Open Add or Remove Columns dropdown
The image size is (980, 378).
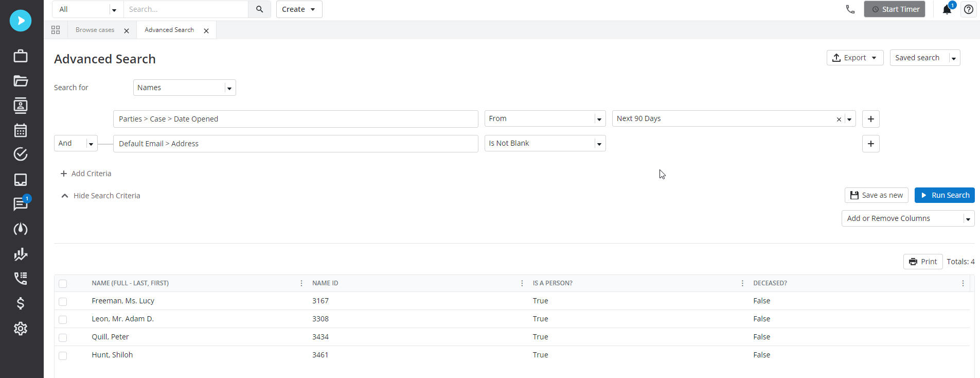(x=908, y=218)
